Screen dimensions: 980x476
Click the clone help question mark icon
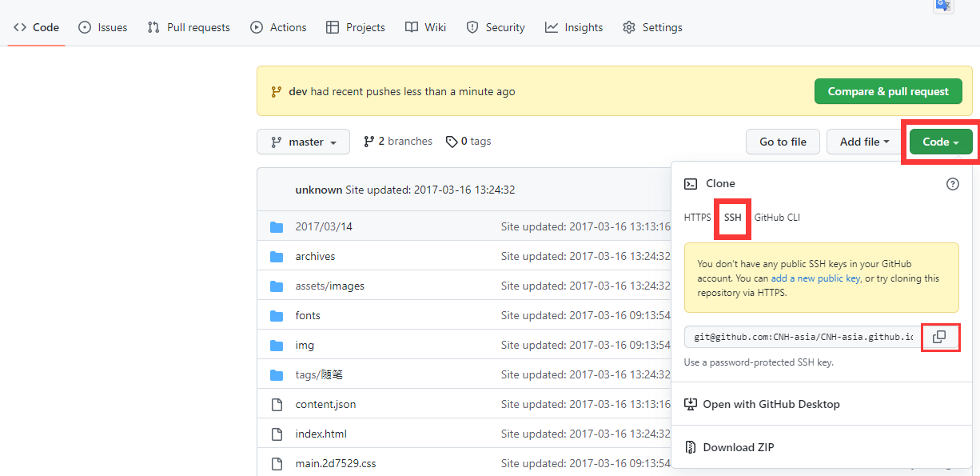point(952,184)
